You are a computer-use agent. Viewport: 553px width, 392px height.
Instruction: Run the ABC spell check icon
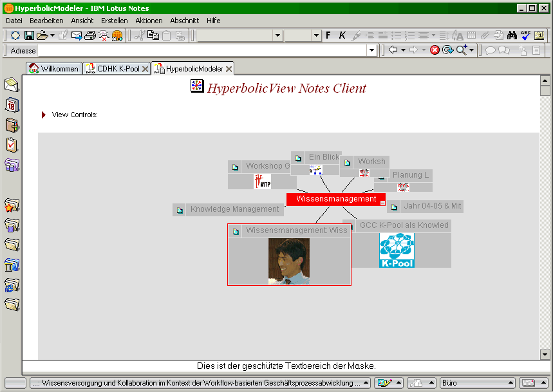pyautogui.click(x=525, y=35)
